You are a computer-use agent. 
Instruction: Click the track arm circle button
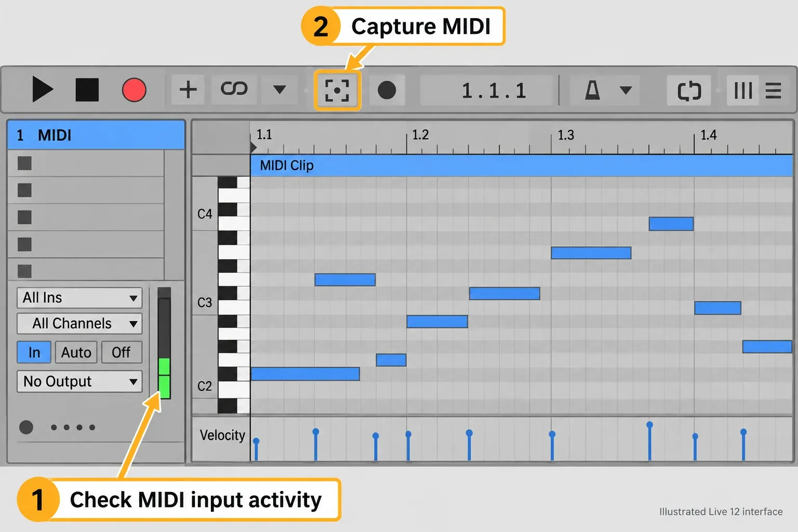26,427
